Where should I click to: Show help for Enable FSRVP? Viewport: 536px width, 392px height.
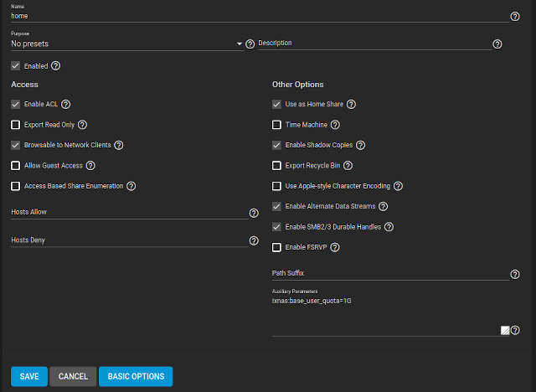point(335,247)
